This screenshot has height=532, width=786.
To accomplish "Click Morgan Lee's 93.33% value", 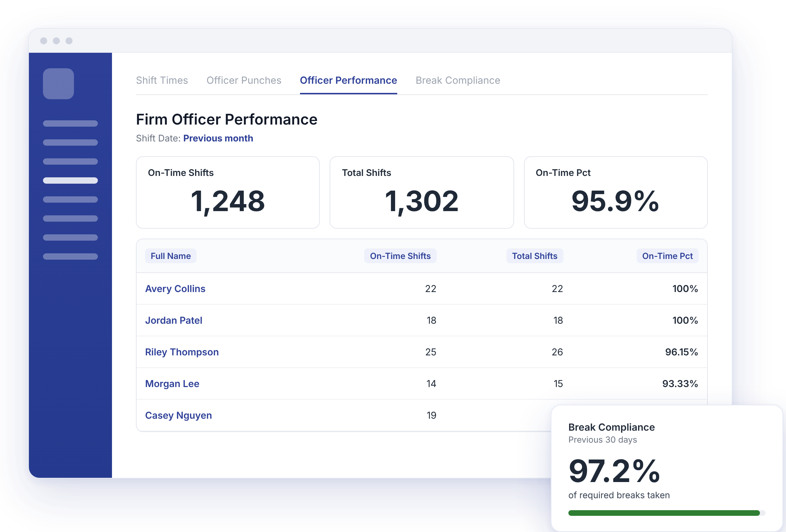I will point(680,384).
